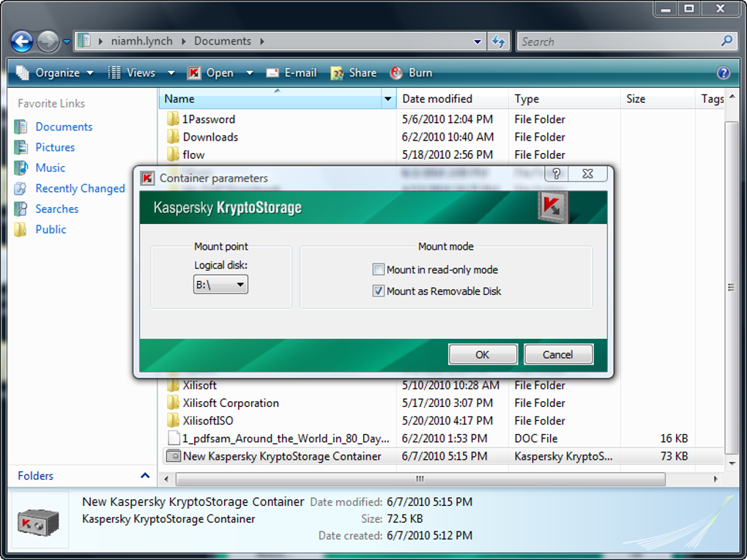Click the Xilisoft folder icon

pos(173,384)
